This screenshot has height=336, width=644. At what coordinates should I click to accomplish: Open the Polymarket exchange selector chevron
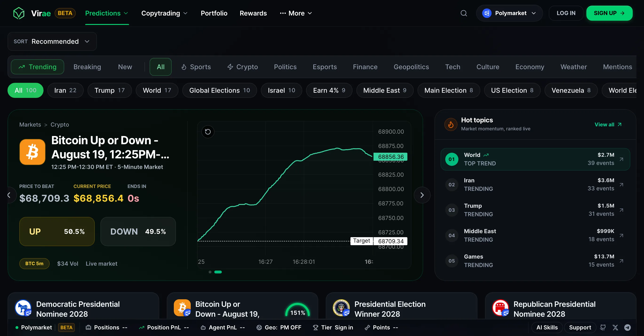coord(534,13)
